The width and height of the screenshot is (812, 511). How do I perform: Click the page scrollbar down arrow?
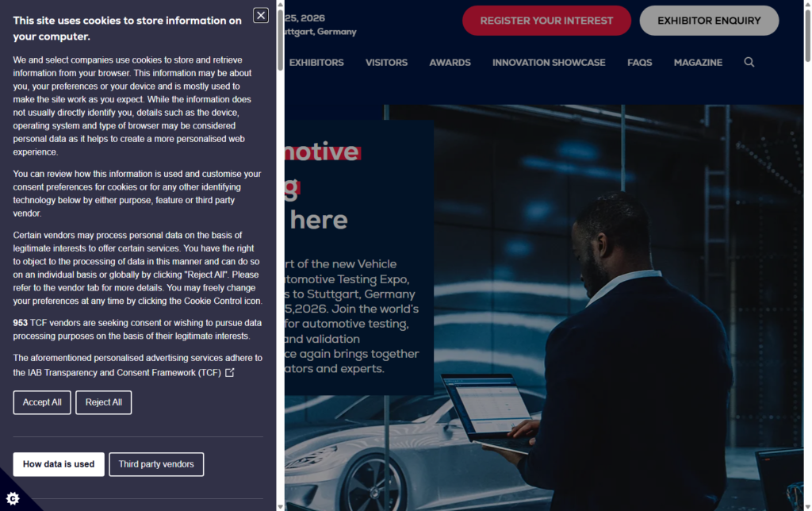point(807,506)
